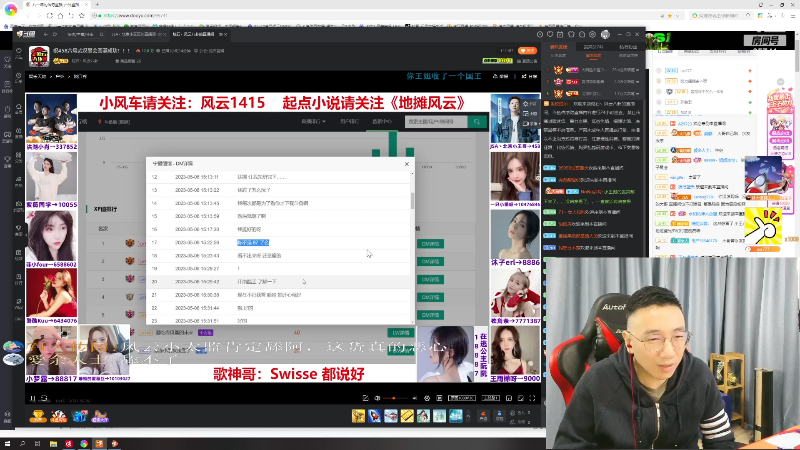Refresh the Douyu client page
Image resolution: width=800 pixels, height=450 pixels.
(x=55, y=34)
